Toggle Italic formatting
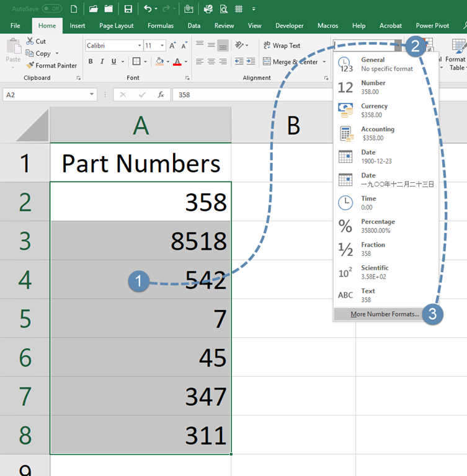Screen dimensions: 467x476 101,61
